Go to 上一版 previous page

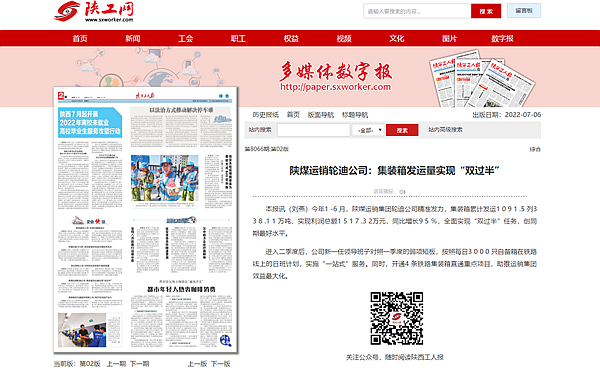coord(197,363)
